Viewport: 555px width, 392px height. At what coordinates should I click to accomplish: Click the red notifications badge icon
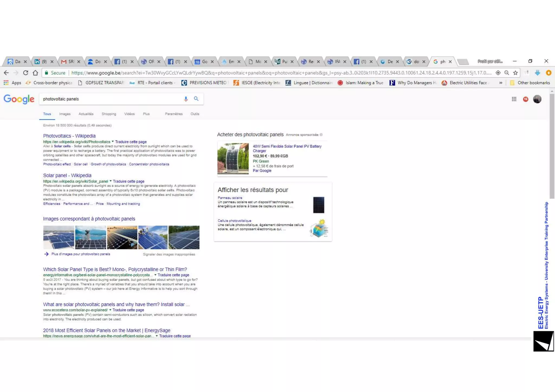(x=526, y=99)
